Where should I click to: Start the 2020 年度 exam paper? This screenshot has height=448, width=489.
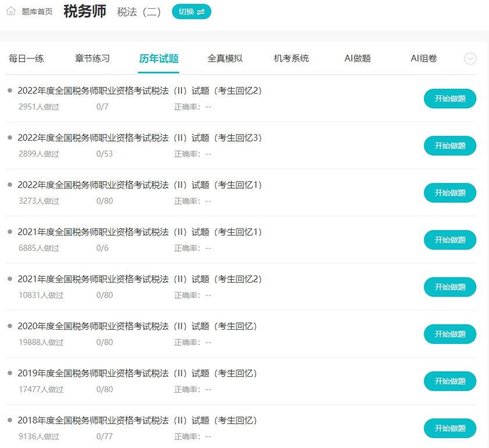pyautogui.click(x=449, y=334)
